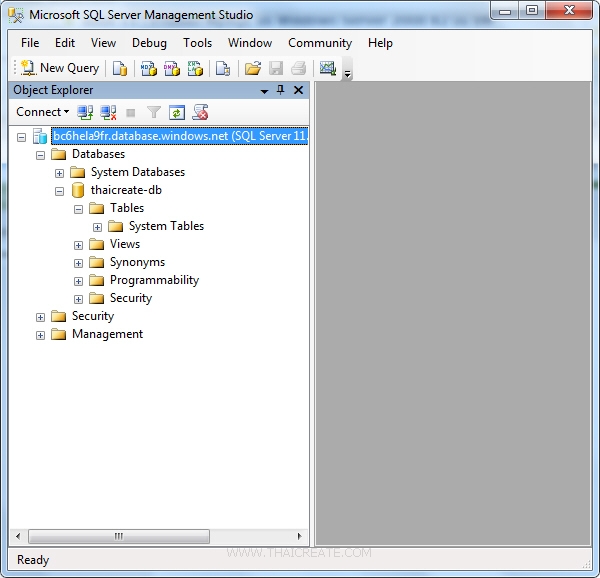Click the right scroll arrow in Object Explorer
600x578 pixels.
point(300,536)
